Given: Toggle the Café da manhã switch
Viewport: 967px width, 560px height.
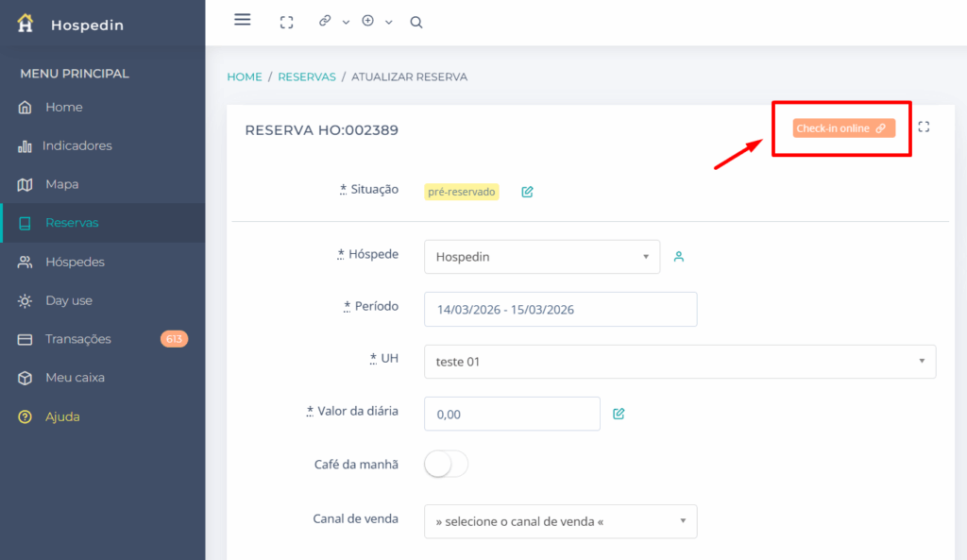Looking at the screenshot, I should (445, 464).
